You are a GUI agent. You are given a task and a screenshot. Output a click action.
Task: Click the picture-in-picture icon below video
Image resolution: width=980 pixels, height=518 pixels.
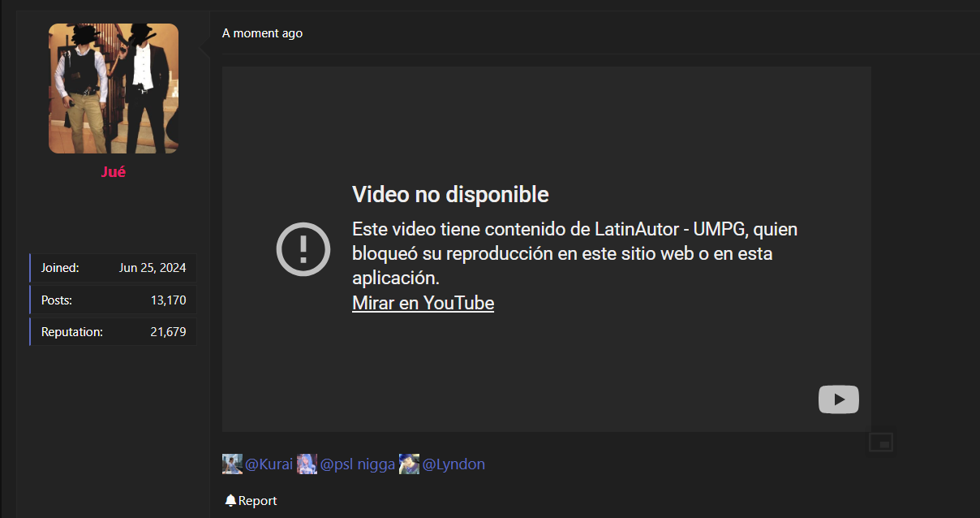coord(880,442)
